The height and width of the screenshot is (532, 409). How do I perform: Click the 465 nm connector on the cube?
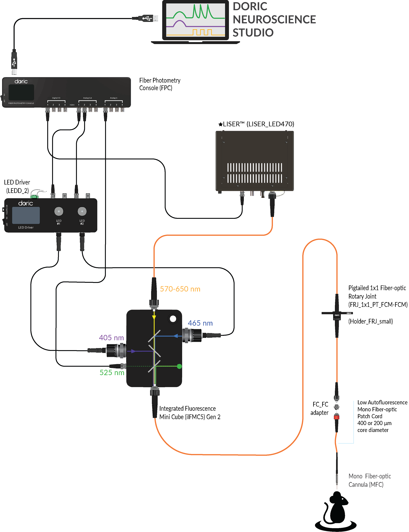(x=192, y=335)
